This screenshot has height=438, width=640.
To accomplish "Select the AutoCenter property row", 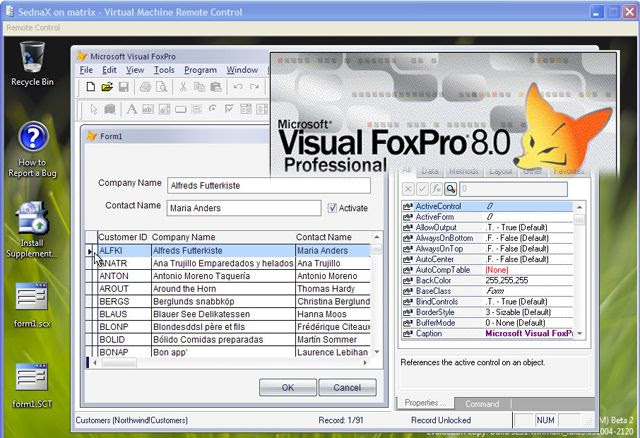I will (487, 259).
